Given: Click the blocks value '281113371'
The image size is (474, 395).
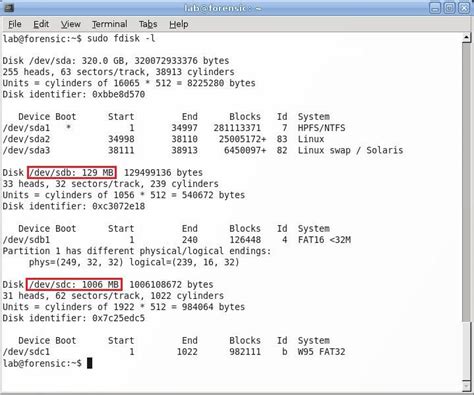Looking at the screenshot, I should (237, 128).
